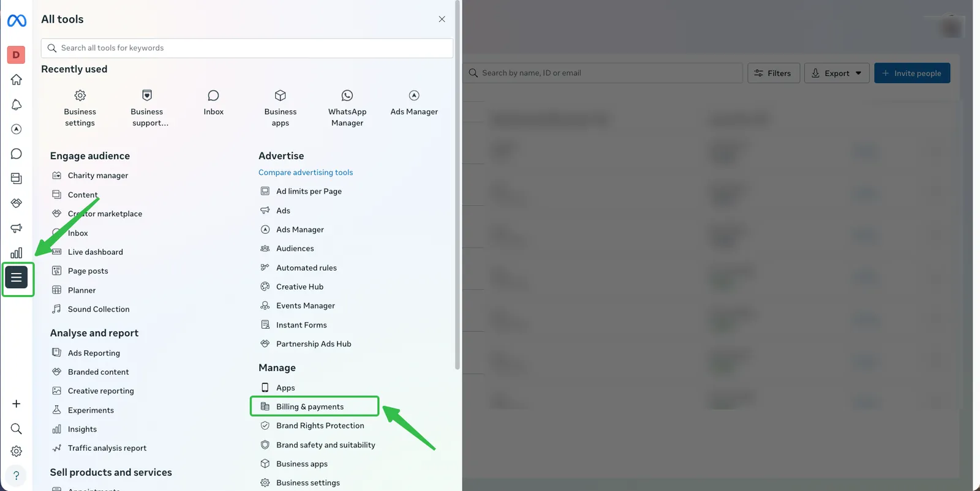Viewport: 980px width, 491px height.
Task: Open the settings gear in left sidebar
Action: point(17,451)
